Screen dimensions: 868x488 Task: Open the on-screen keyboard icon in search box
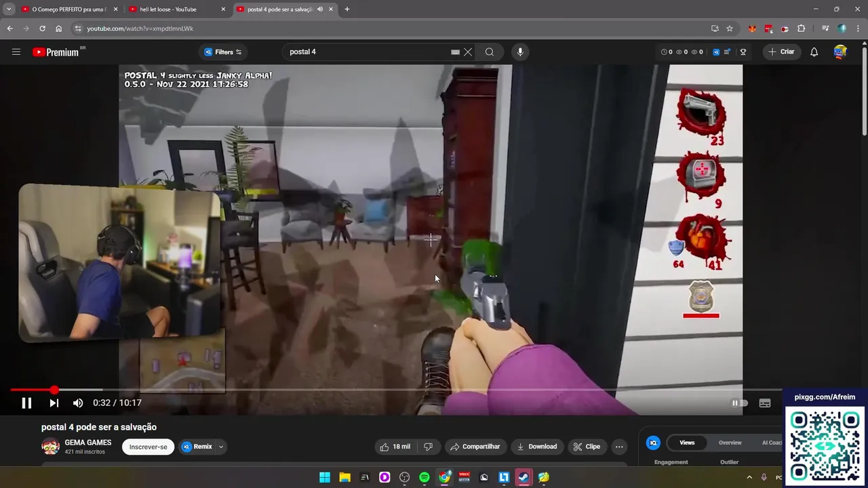[x=455, y=52]
